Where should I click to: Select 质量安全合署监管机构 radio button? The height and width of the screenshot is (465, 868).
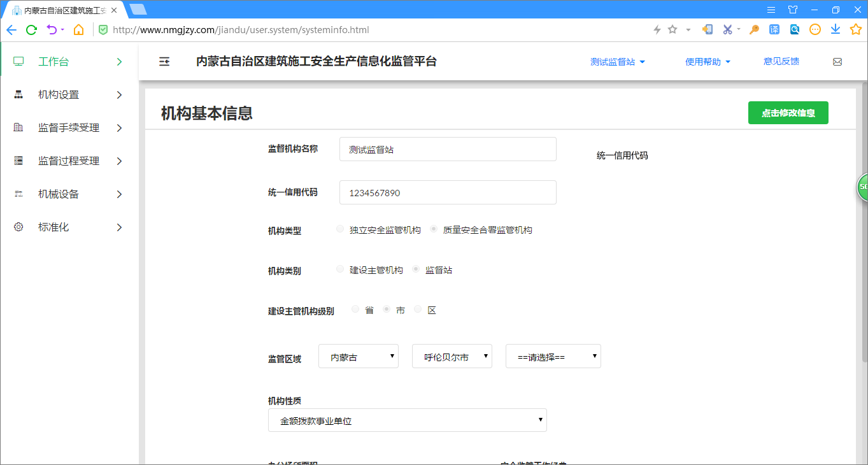[x=434, y=229]
